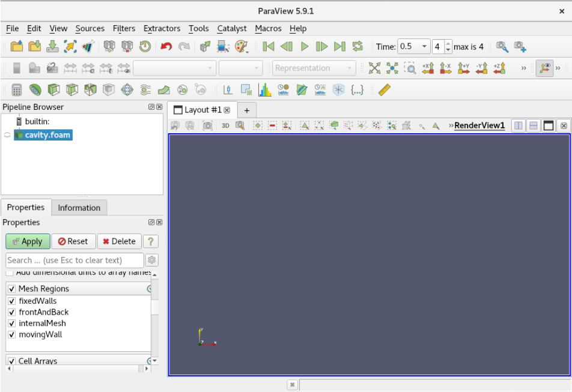572x392 pixels.
Task: Uncheck the fixedWalls mesh region
Action: 11,301
